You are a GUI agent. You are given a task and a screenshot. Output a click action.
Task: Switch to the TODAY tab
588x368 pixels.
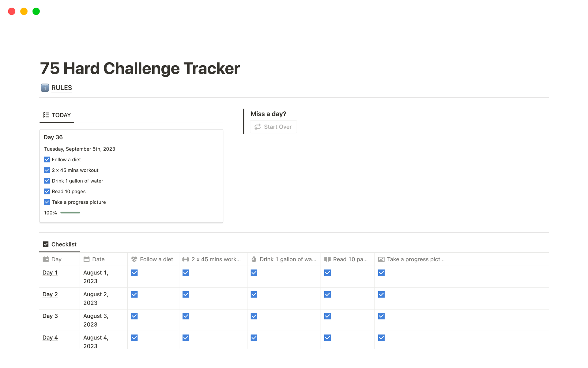[x=57, y=115]
